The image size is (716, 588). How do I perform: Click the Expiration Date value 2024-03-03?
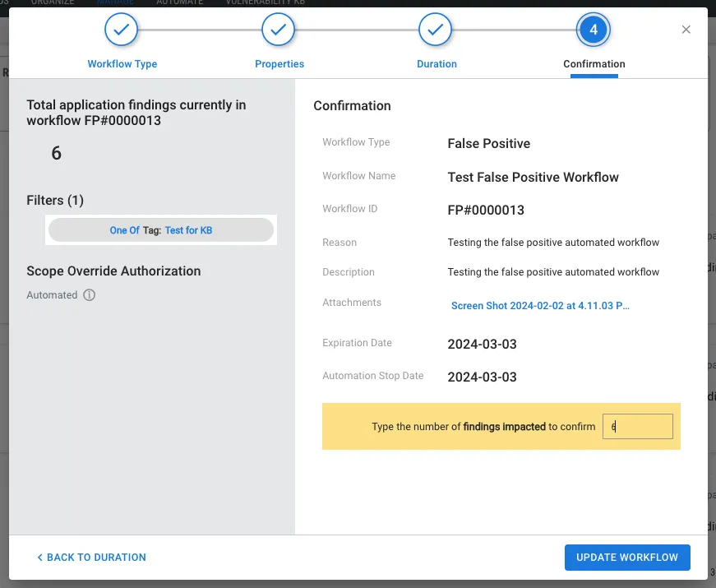[483, 344]
